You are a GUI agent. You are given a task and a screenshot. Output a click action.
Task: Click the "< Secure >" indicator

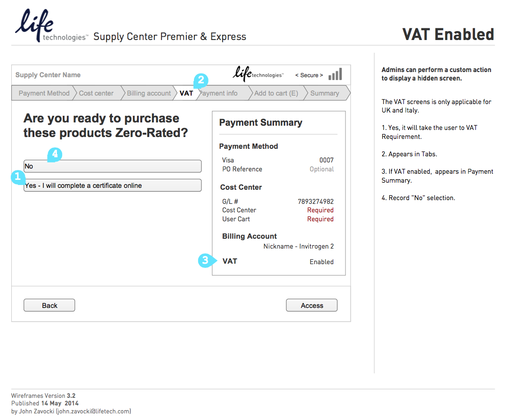point(309,75)
